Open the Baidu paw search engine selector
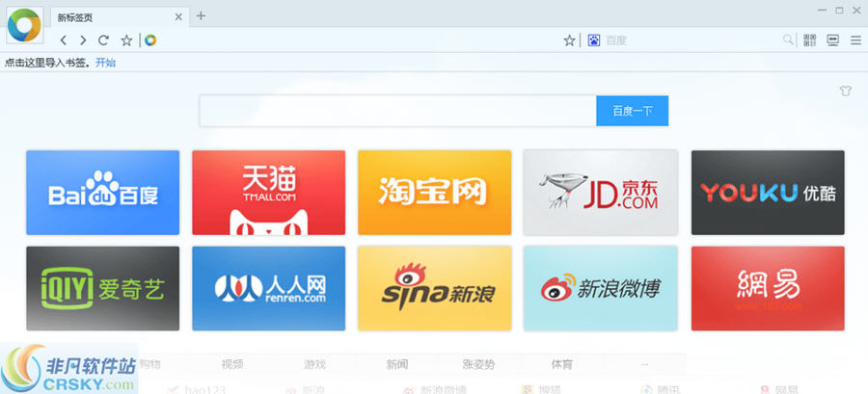868x394 pixels. coord(594,40)
